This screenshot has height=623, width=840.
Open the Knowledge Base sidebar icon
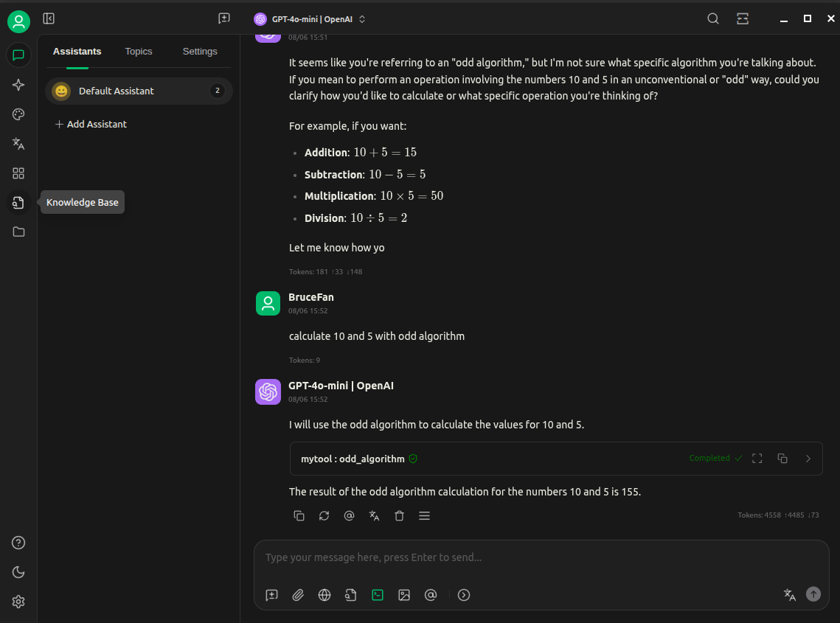point(18,202)
